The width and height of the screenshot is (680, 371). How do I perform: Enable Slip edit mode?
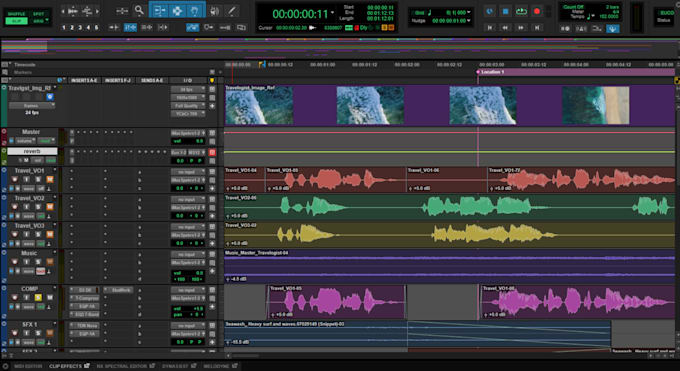[x=16, y=21]
